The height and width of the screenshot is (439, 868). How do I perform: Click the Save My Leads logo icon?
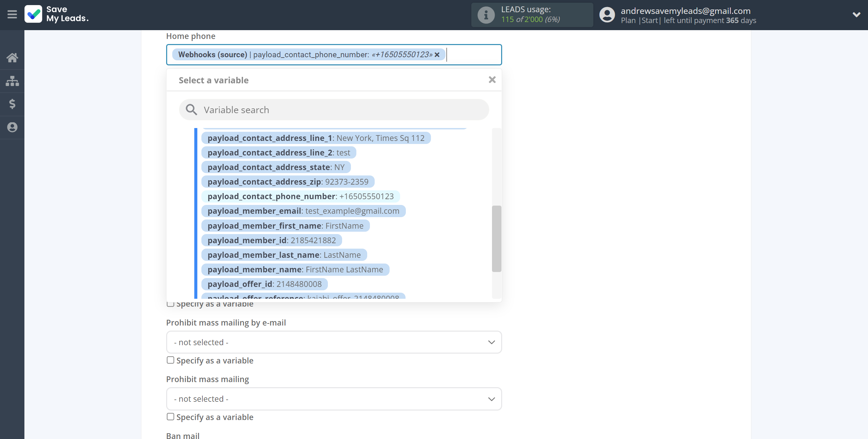[34, 15]
